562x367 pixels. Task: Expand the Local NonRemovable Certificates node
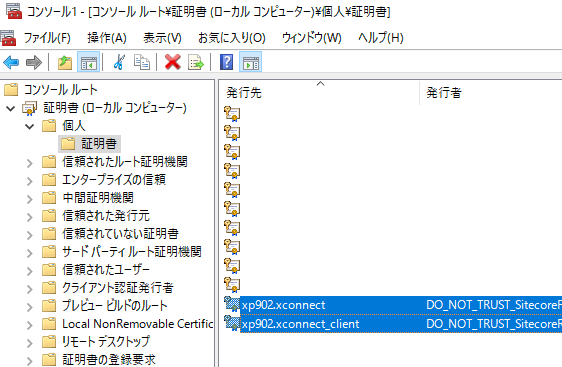coord(30,325)
